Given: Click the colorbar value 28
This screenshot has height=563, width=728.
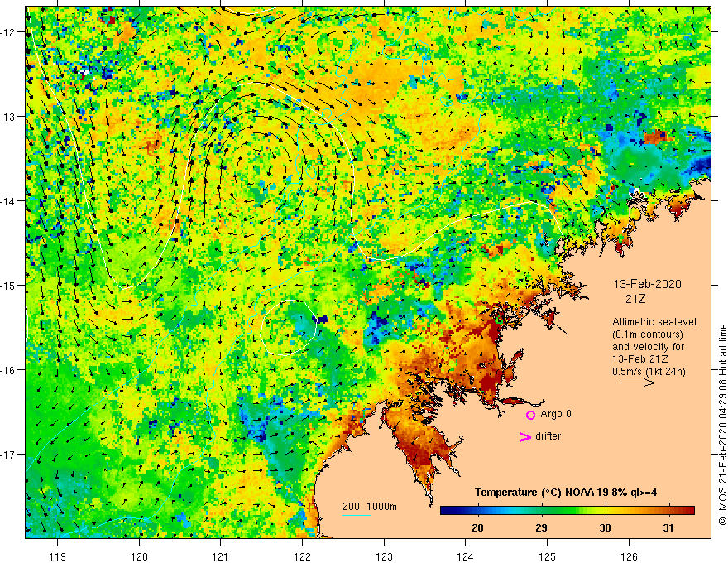Looking at the screenshot, I should [x=477, y=527].
